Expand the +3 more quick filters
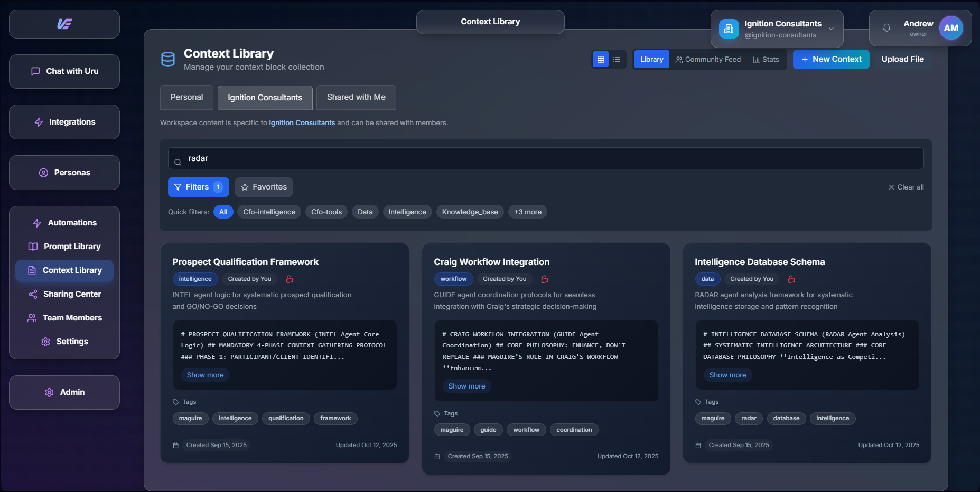 pos(527,212)
